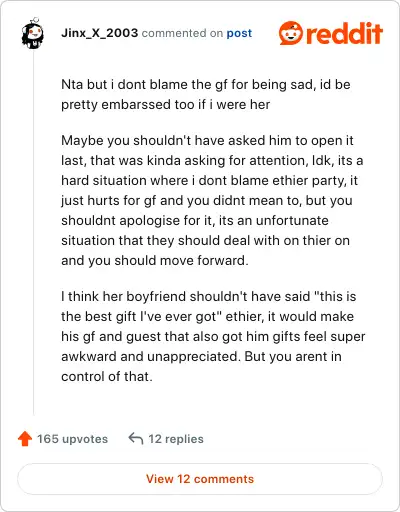Click the paragraph starting "I think her boyfriend"

point(213,336)
